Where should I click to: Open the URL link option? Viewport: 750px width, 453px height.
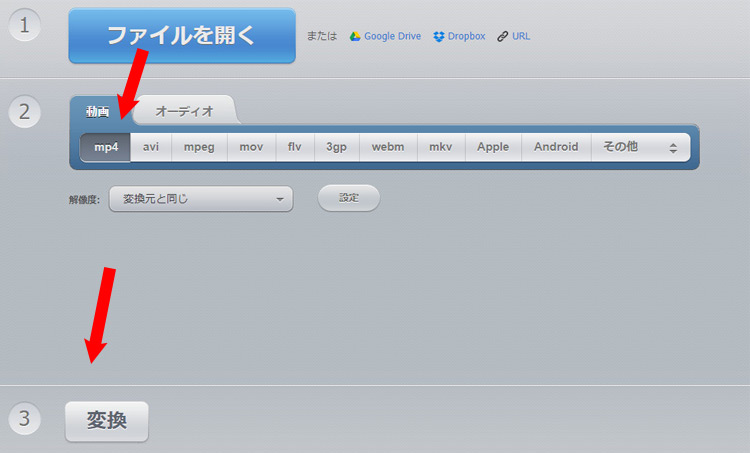[x=521, y=36]
